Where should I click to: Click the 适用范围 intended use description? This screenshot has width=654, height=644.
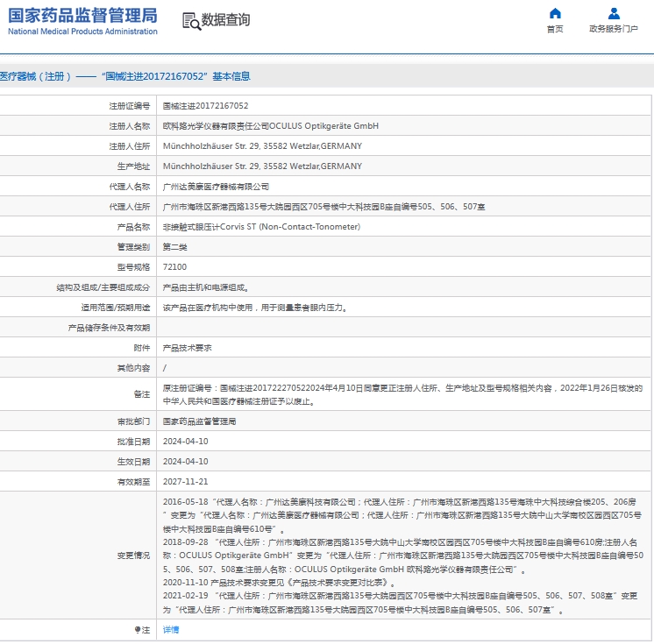tap(254, 308)
